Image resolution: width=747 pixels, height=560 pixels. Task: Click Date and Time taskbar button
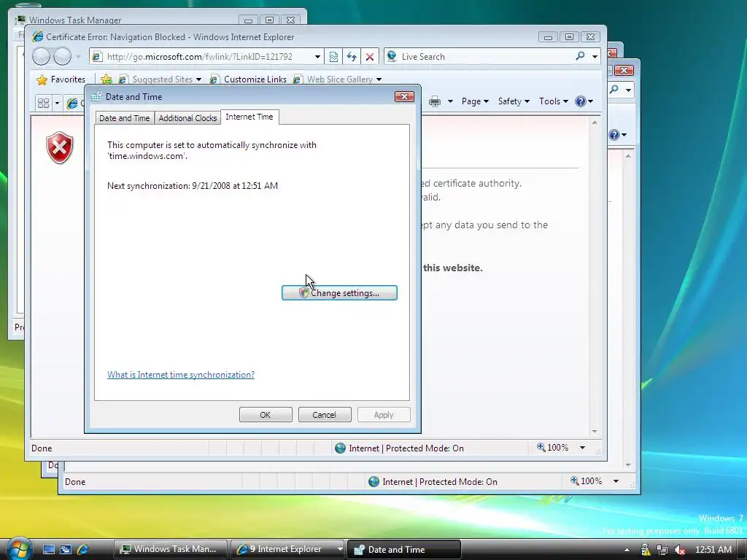(x=404, y=549)
